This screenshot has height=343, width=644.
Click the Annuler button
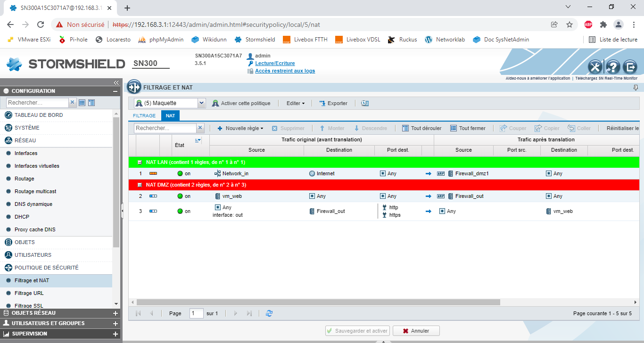[416, 331]
